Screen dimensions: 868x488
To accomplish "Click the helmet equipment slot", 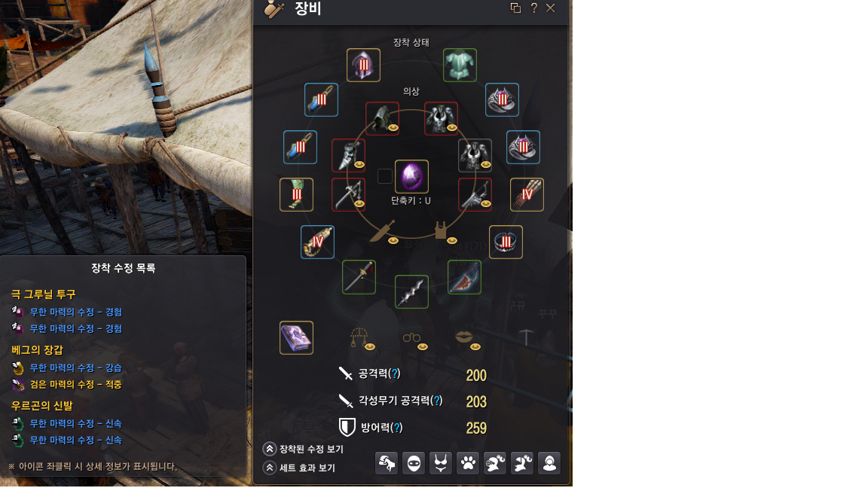I will coord(363,65).
